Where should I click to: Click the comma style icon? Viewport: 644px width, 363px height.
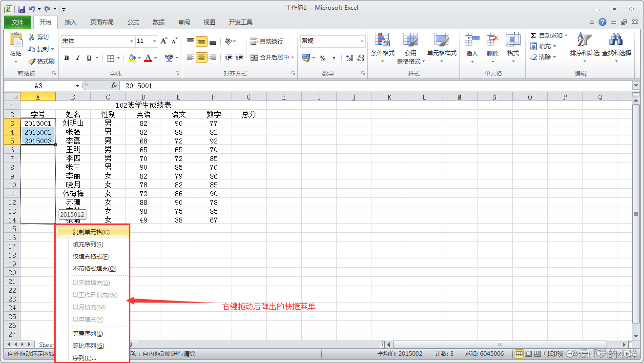[334, 58]
